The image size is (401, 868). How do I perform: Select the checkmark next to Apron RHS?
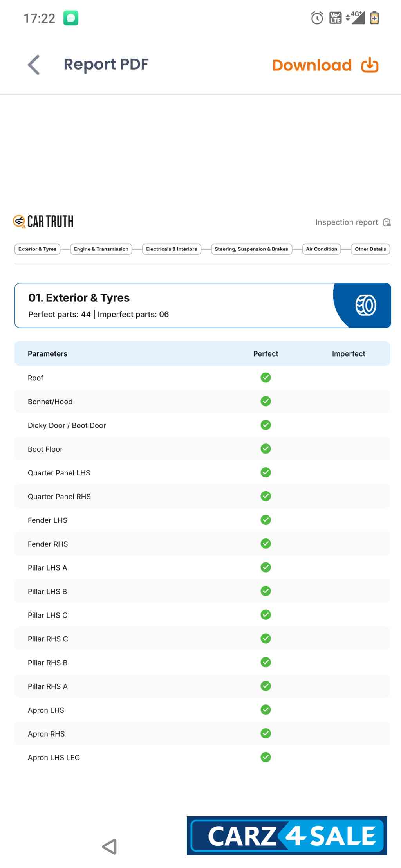point(266,734)
